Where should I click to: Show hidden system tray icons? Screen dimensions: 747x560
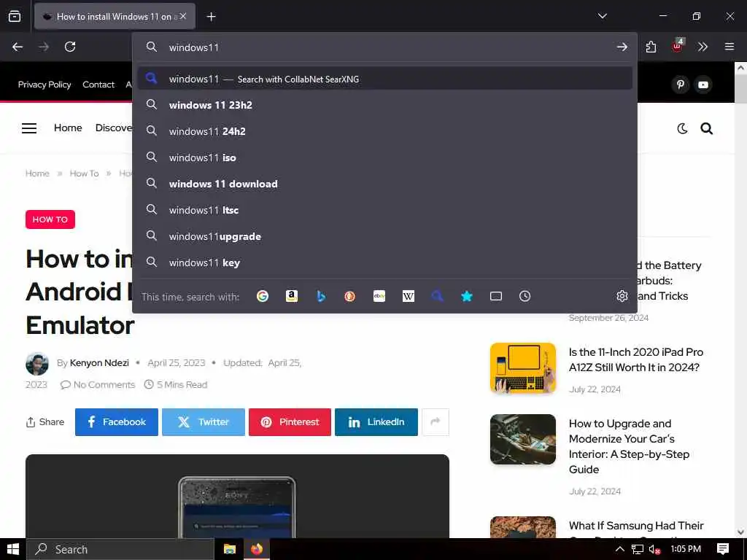click(619, 549)
